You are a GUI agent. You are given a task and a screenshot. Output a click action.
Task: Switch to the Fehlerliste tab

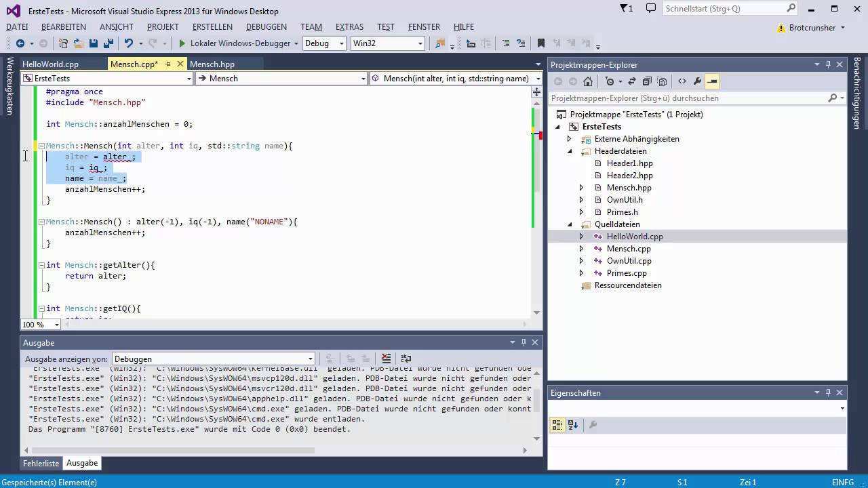point(41,463)
